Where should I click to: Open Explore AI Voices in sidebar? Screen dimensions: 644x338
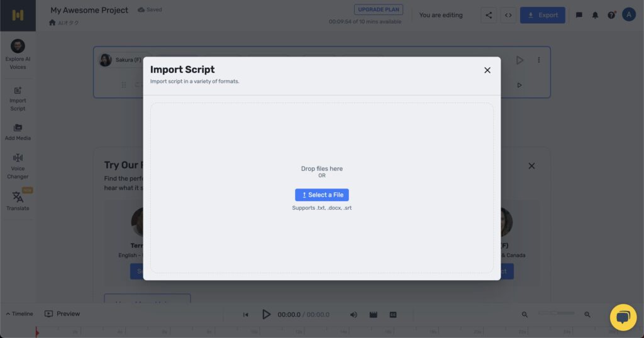(x=18, y=55)
